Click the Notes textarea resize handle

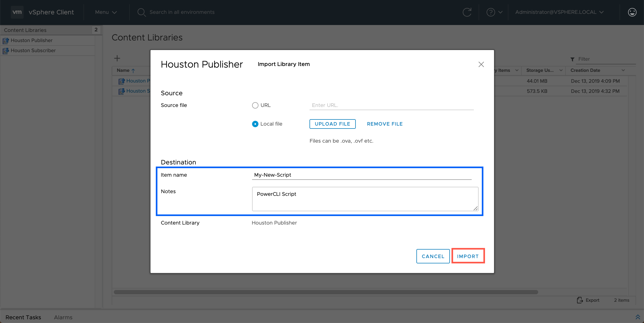475,208
